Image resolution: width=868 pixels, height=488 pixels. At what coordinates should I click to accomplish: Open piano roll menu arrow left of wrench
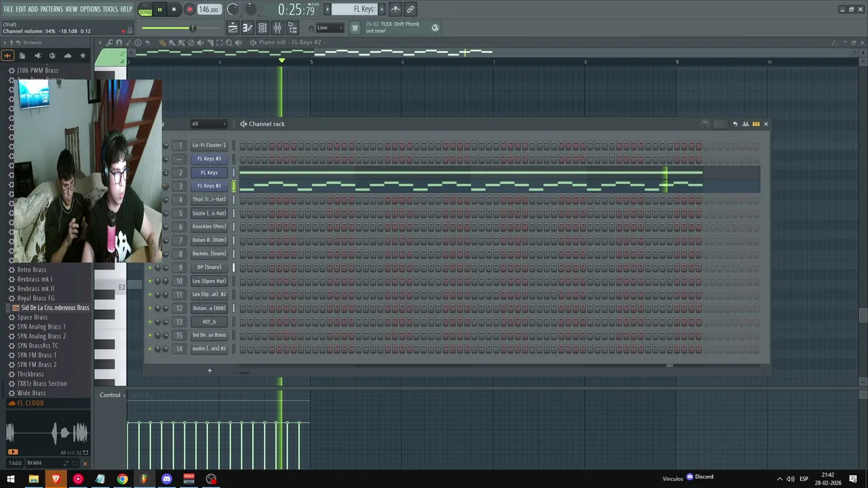[x=100, y=43]
